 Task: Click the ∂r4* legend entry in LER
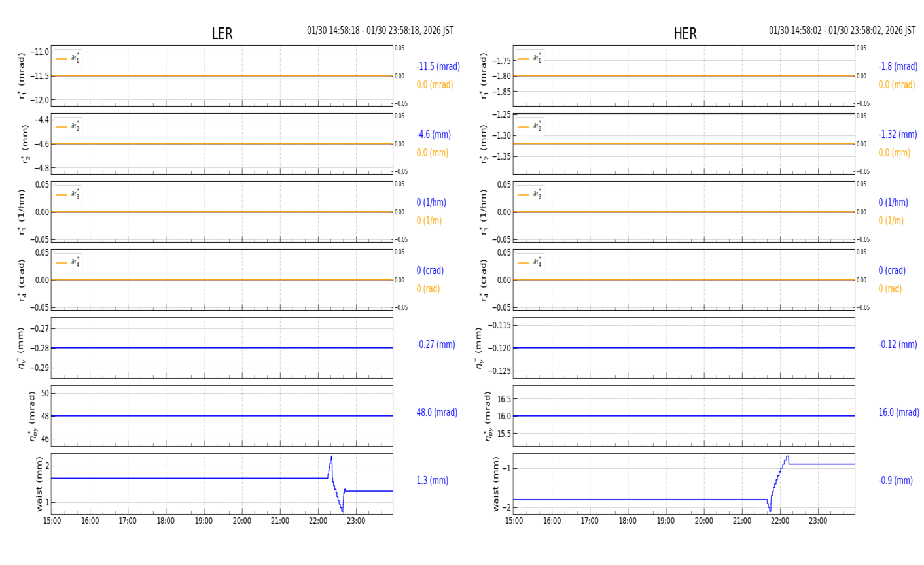68,263
